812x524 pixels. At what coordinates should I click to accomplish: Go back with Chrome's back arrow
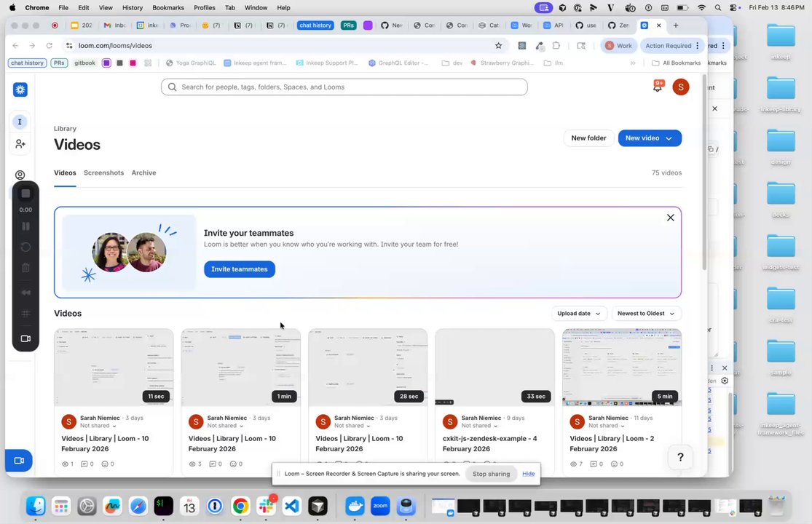pyautogui.click(x=15, y=46)
